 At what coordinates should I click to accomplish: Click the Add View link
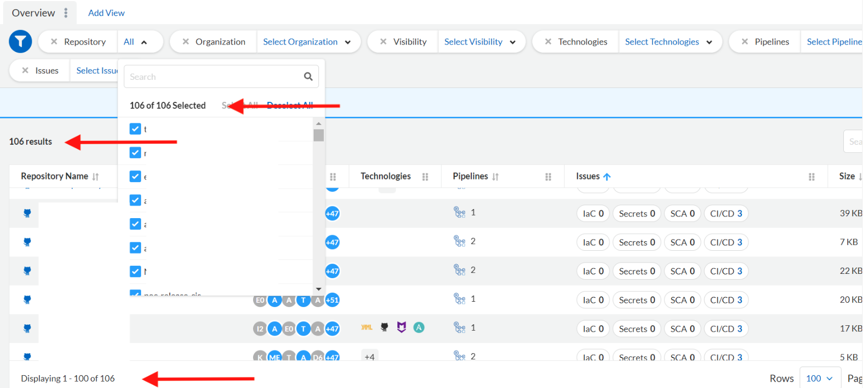[106, 13]
